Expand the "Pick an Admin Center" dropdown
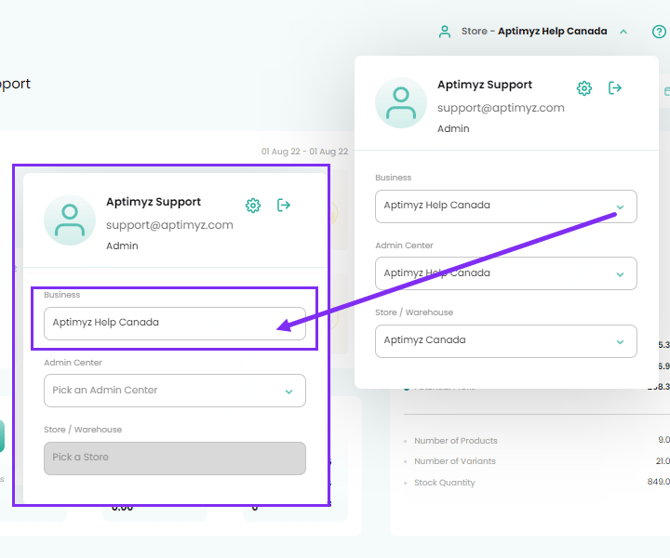670x558 pixels. tap(174, 390)
